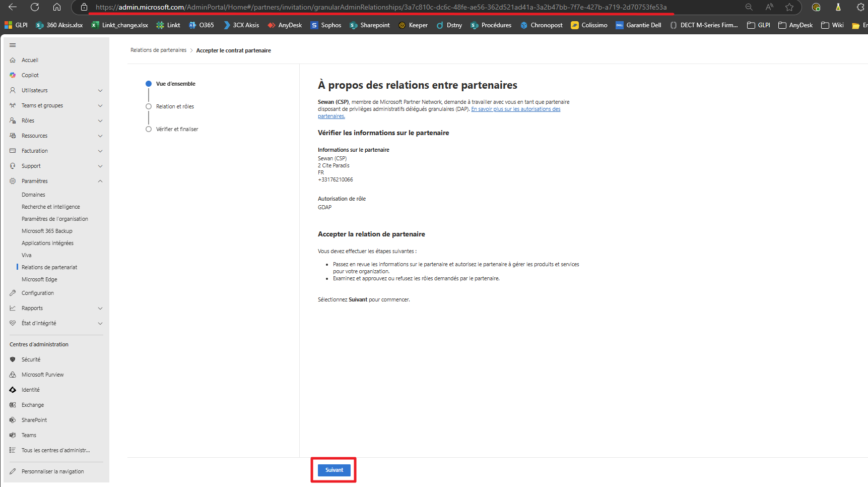Click the Accueil home icon in sidebar
This screenshot has height=487, width=868.
(13, 60)
